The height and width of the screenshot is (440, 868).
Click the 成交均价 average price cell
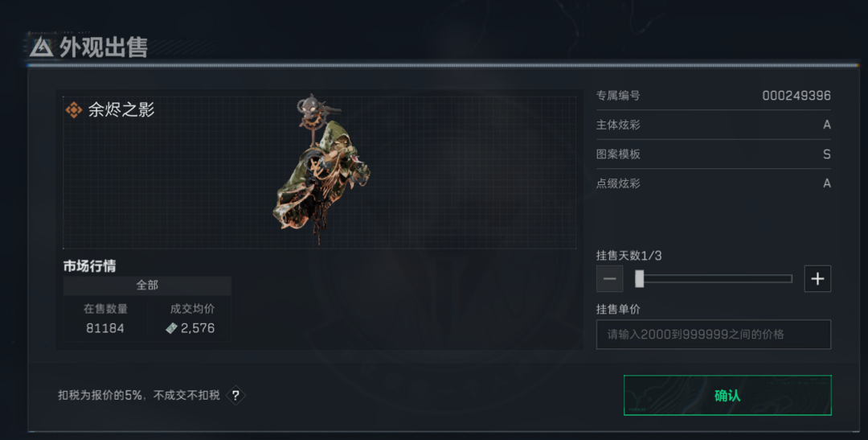[190, 319]
